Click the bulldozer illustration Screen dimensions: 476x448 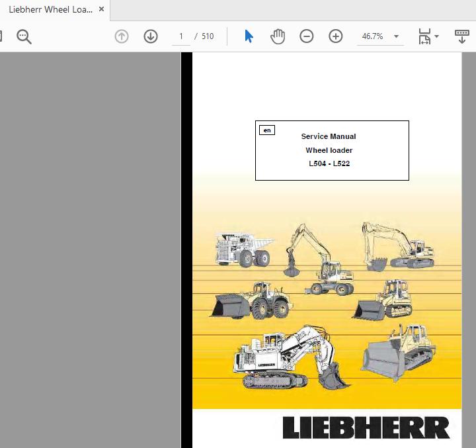click(399, 353)
